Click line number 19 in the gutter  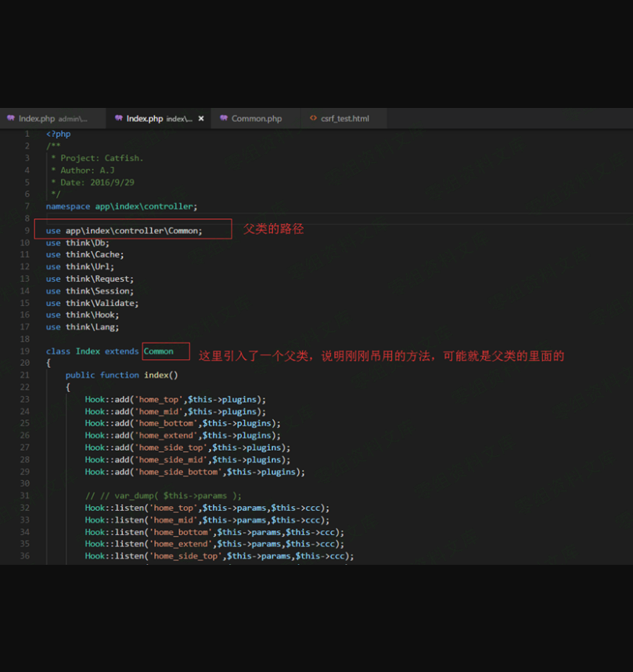point(25,351)
